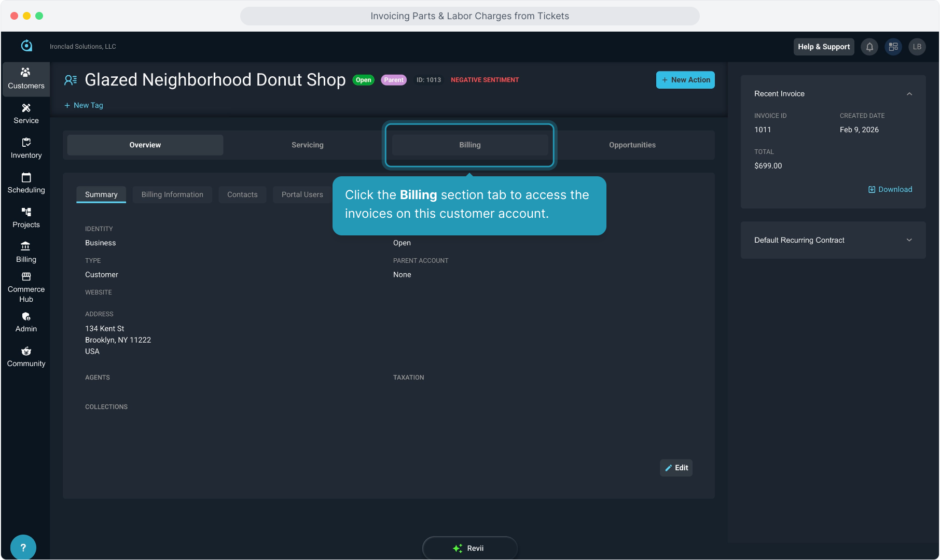Open the LB user avatar menu

[917, 47]
